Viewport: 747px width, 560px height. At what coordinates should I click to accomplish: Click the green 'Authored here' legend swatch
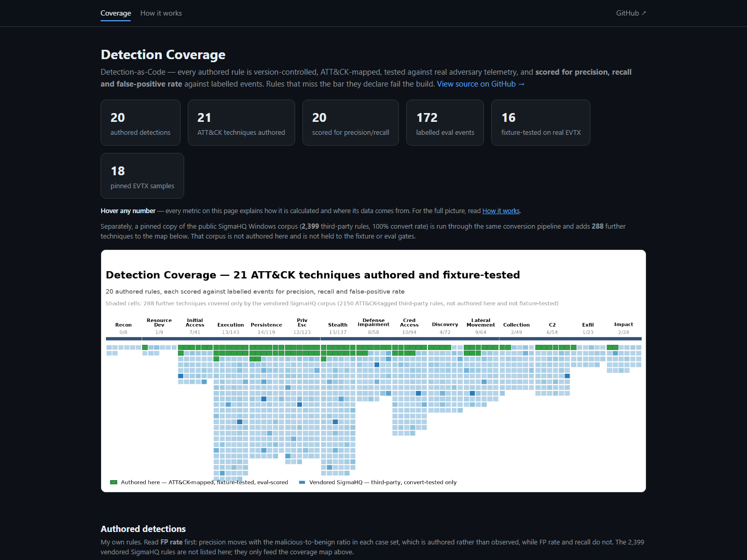pyautogui.click(x=114, y=482)
